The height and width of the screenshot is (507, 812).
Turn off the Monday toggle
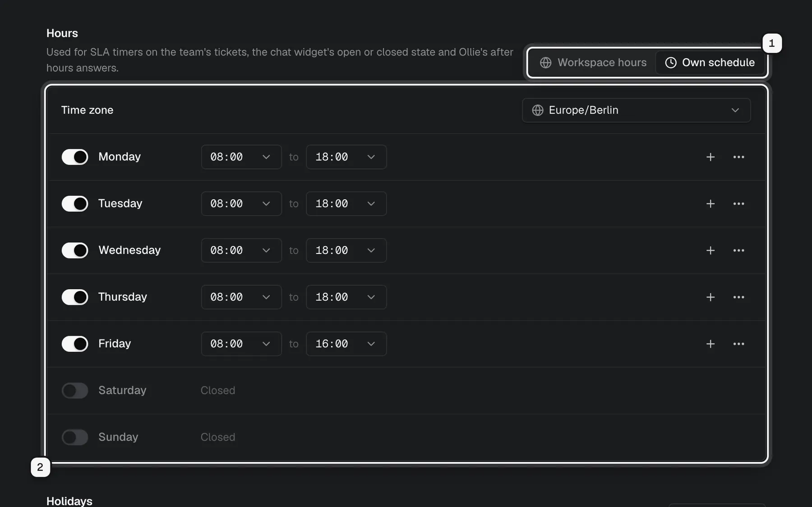[75, 157]
